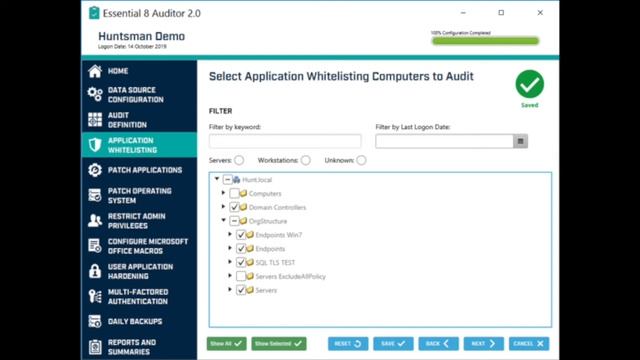The height and width of the screenshot is (360, 640).
Task: Select the Endpoints tree item label
Action: [270, 249]
